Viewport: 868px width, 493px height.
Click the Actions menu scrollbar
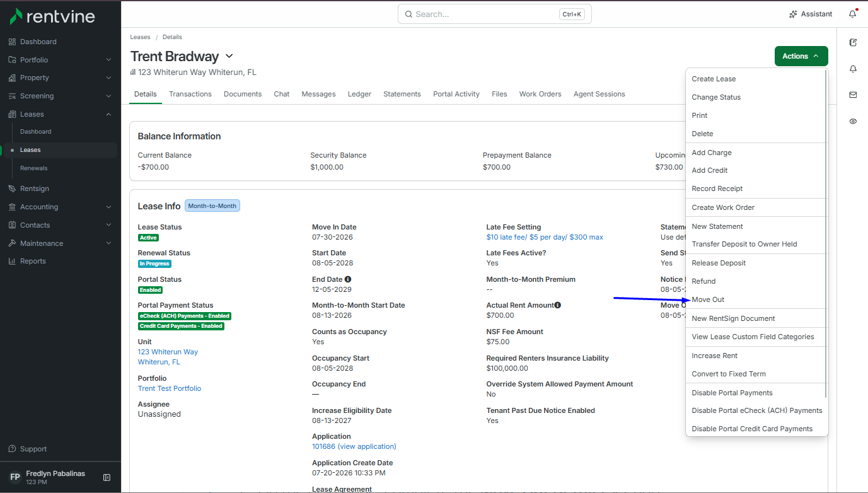pyautogui.click(x=826, y=233)
